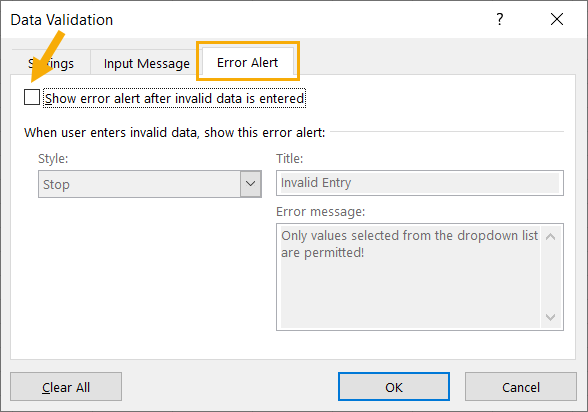Click the Title field with Invalid Entry

420,183
